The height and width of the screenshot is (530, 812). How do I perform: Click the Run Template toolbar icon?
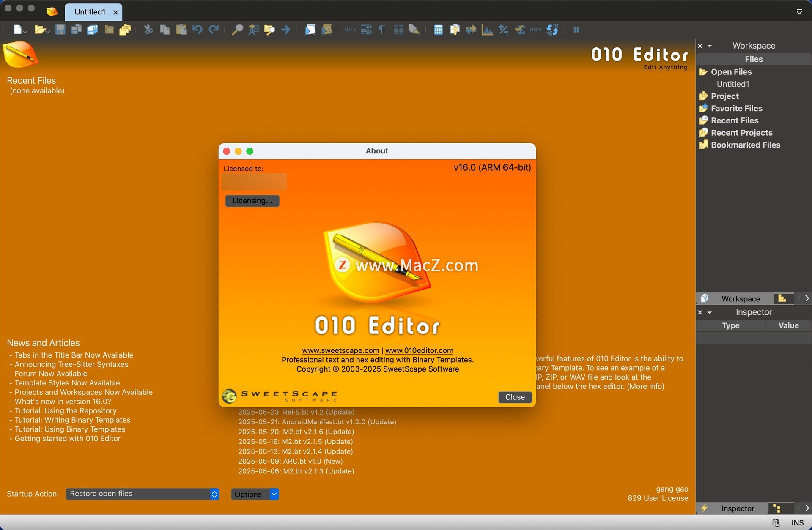tap(326, 30)
